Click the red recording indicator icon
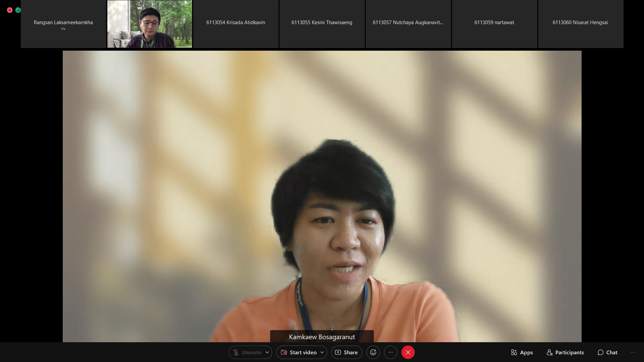 [10, 10]
